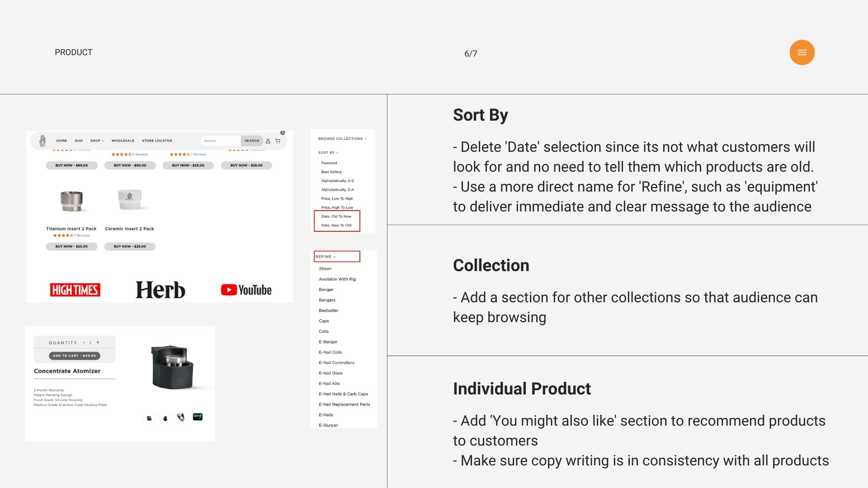Open the Wholesale nav item
This screenshot has width=868, height=488.
[x=123, y=141]
